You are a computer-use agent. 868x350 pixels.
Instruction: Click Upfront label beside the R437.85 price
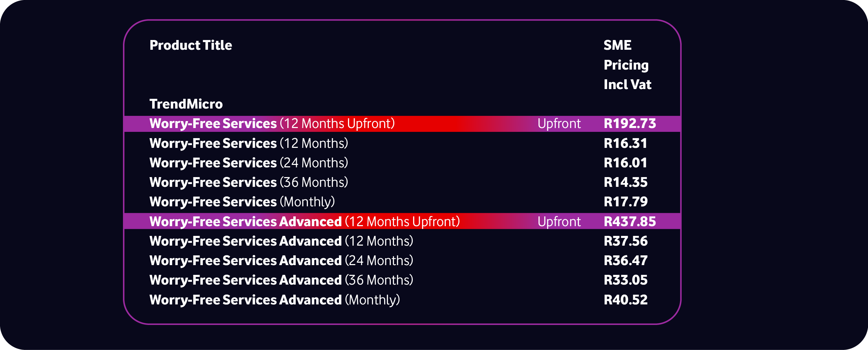(559, 222)
